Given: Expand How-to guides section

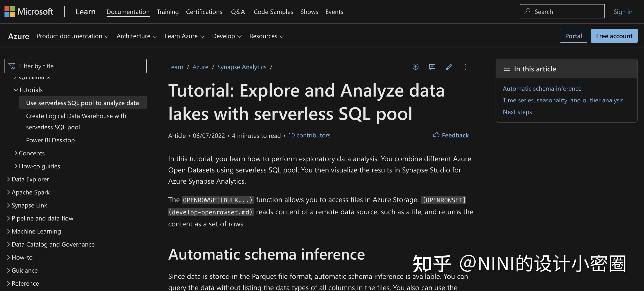Looking at the screenshot, I should pyautogui.click(x=16, y=166).
